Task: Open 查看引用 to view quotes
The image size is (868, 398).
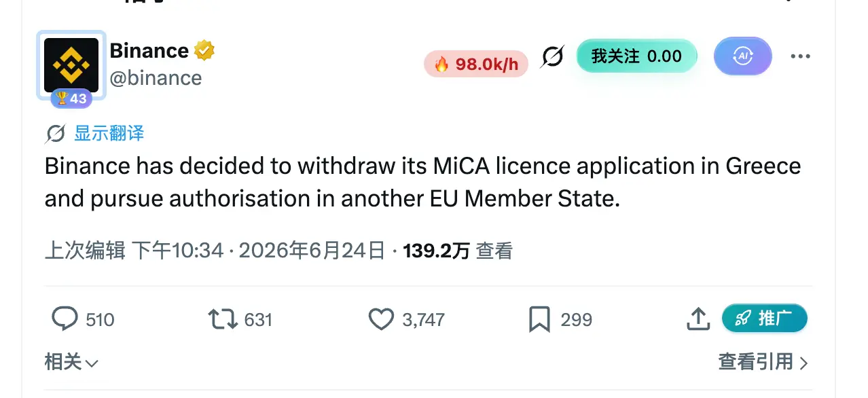Action: tap(763, 362)
